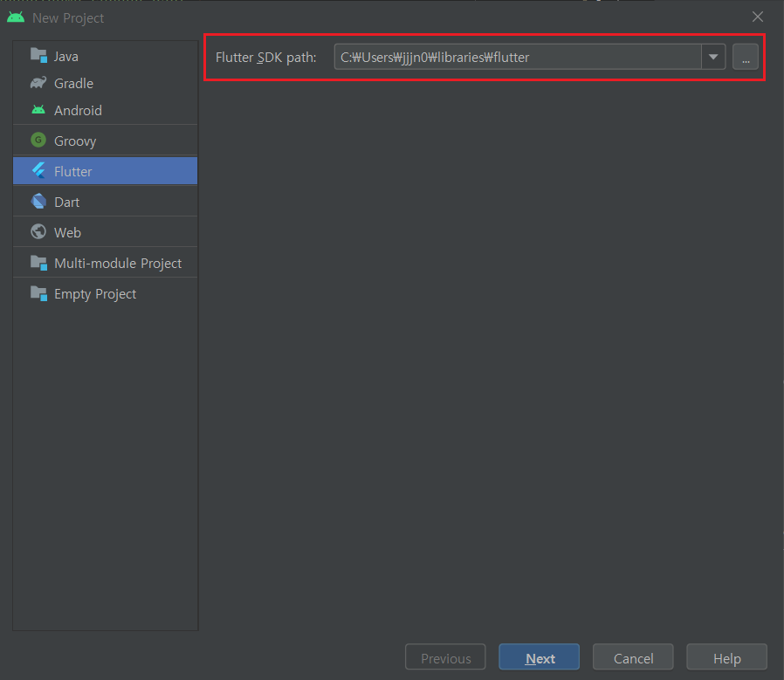The width and height of the screenshot is (784, 680).
Task: Click the Java project type icon
Action: [x=38, y=55]
